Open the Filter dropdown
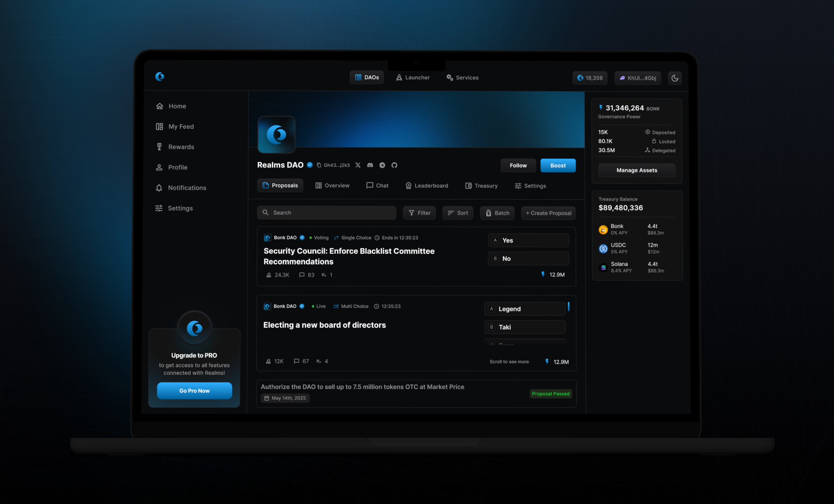Image resolution: width=834 pixels, height=504 pixels. [x=419, y=213]
